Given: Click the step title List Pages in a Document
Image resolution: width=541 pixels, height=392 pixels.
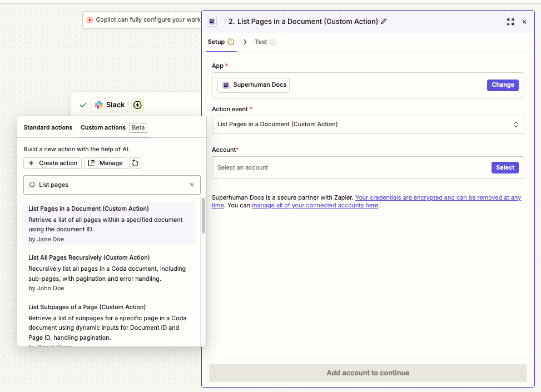Looking at the screenshot, I should tap(303, 21).
